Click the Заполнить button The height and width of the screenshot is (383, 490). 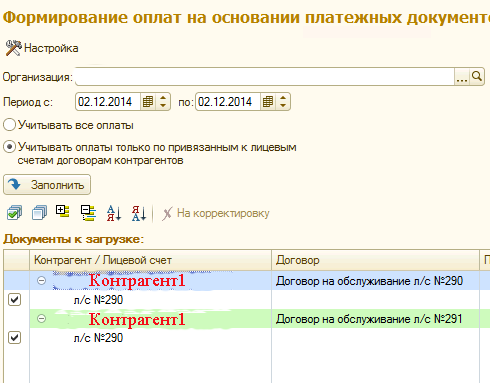coord(47,185)
